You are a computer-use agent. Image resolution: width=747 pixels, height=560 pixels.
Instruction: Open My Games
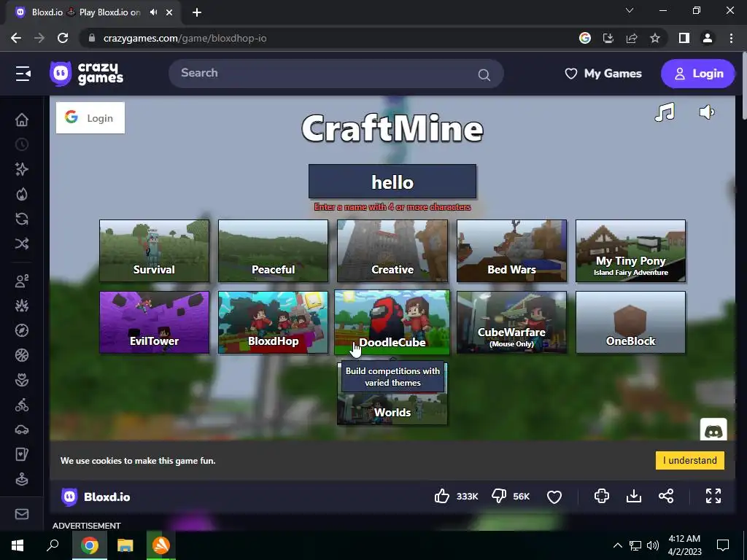[x=603, y=74]
